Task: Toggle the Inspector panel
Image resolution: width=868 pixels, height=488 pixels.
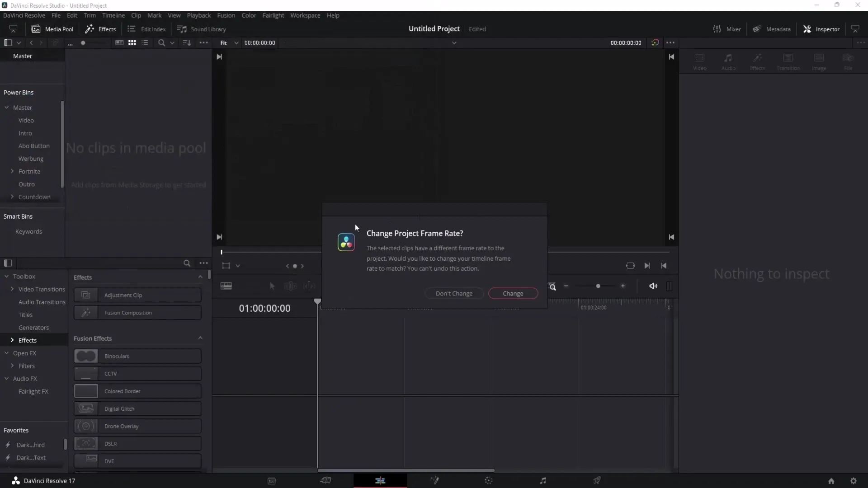Action: point(821,29)
